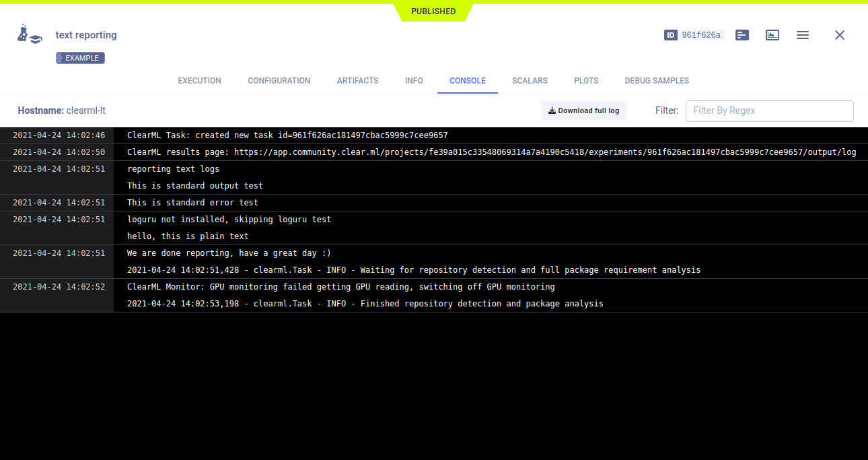Click the ClearML results page URL line
This screenshot has height=460, width=868.
[x=491, y=152]
